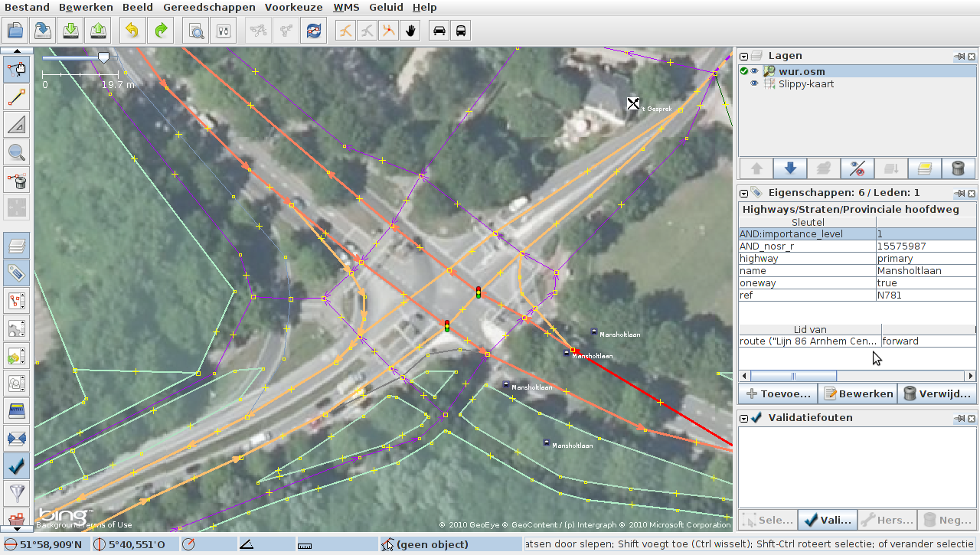Click the car preset icon
Viewport: 980px width, 555px height.
coord(439,31)
